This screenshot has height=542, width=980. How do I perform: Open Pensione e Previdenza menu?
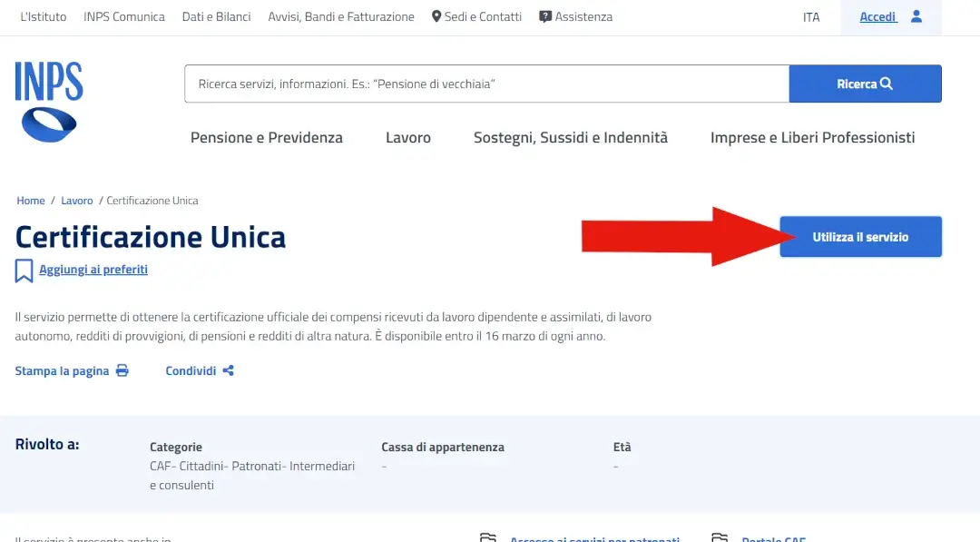pos(267,137)
